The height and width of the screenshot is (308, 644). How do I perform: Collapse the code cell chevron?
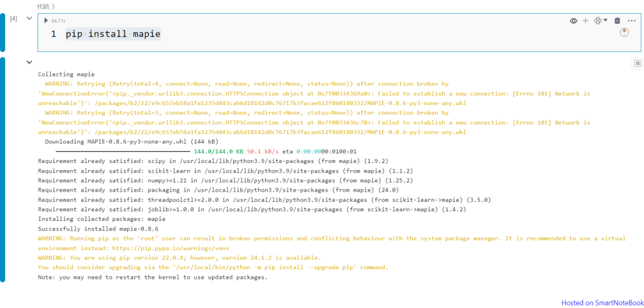click(29, 19)
